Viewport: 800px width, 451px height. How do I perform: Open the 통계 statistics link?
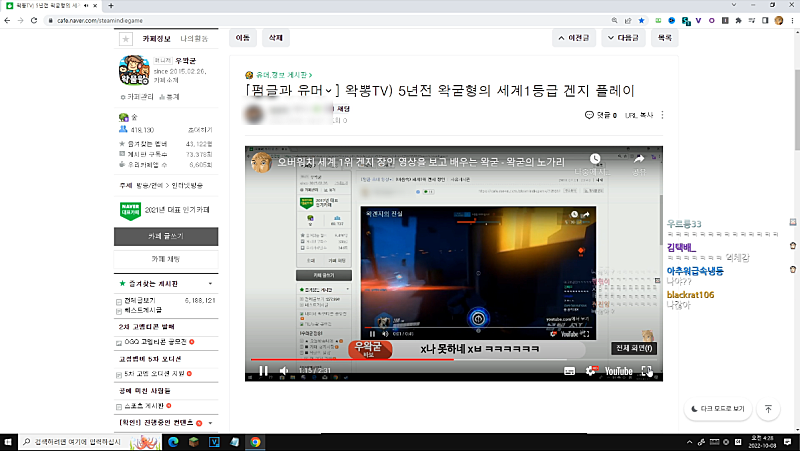pos(169,97)
